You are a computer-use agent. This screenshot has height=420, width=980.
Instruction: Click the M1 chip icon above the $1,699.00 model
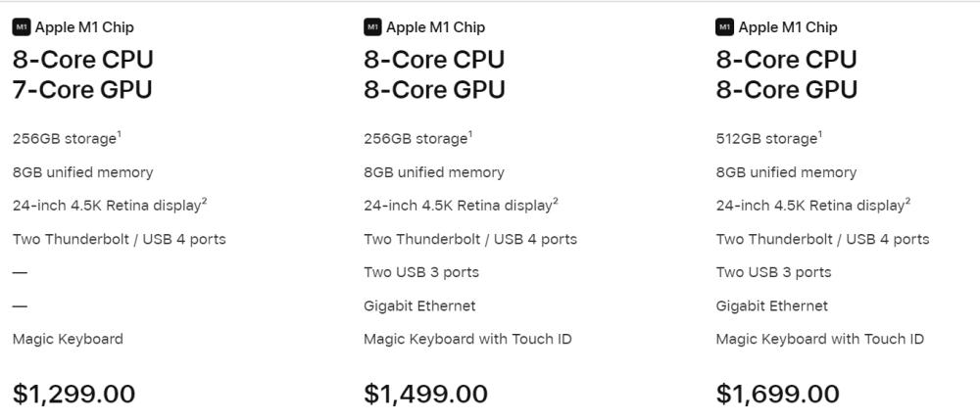click(725, 27)
